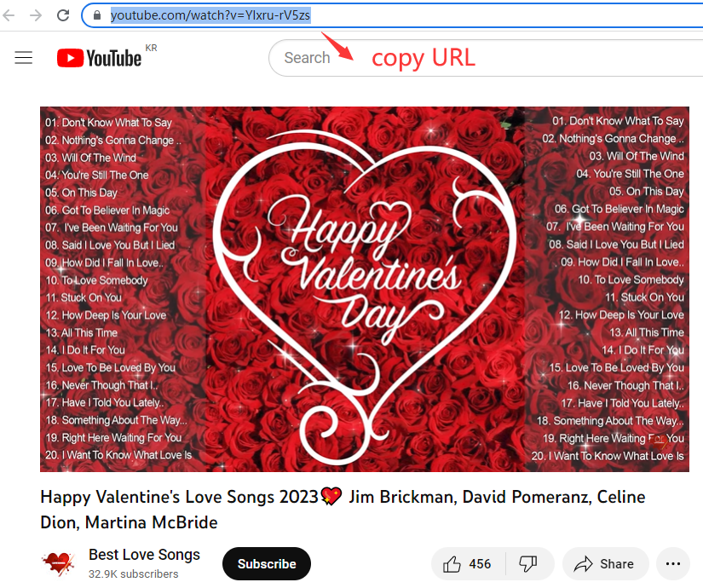Click the 456 like count
This screenshot has height=588, width=703.
click(481, 564)
